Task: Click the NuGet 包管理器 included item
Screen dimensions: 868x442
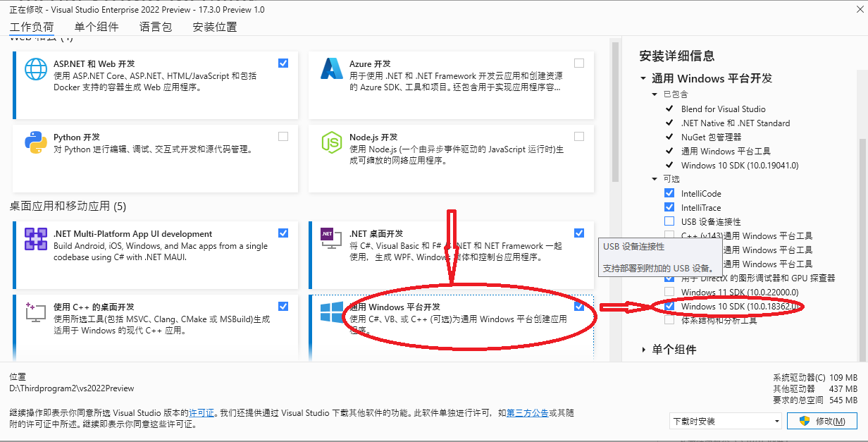Action: coord(711,137)
